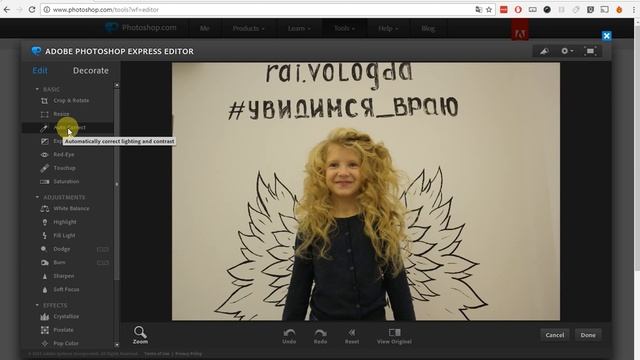Viewport: 640px width, 360px height.
Task: Click the Adobe logo badge
Action: point(520,30)
